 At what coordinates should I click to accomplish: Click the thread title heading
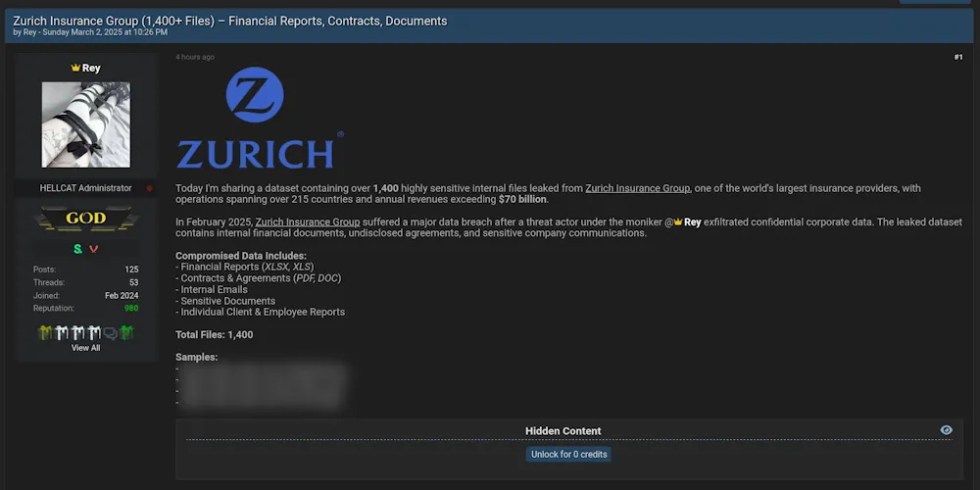click(230, 22)
